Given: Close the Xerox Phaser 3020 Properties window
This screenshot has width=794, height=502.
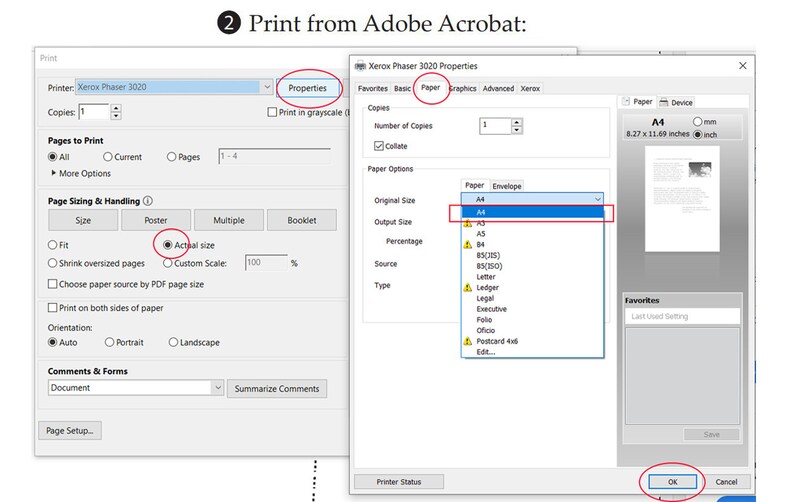Looking at the screenshot, I should 742,66.
